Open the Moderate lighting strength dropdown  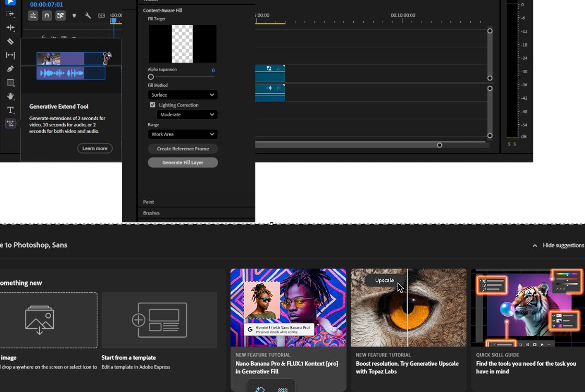point(187,115)
